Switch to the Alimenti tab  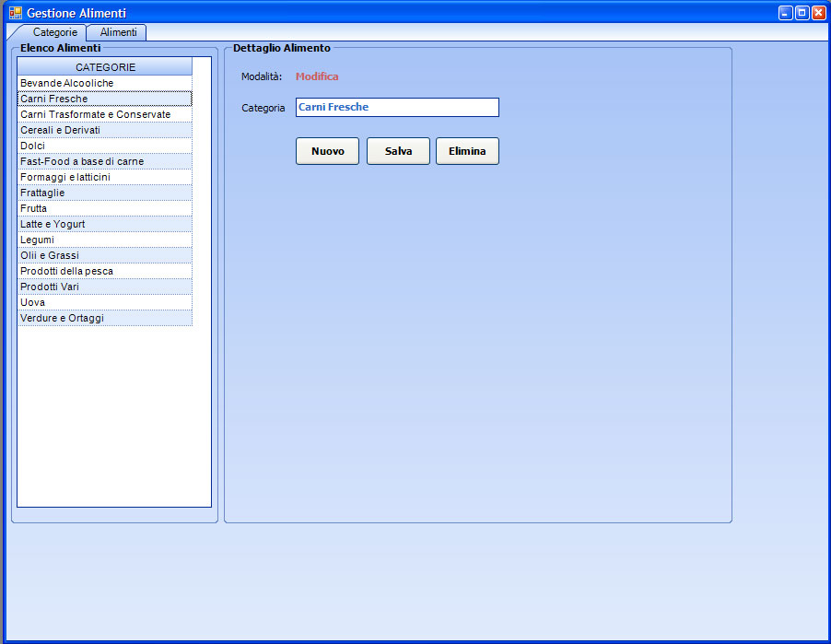pos(118,32)
